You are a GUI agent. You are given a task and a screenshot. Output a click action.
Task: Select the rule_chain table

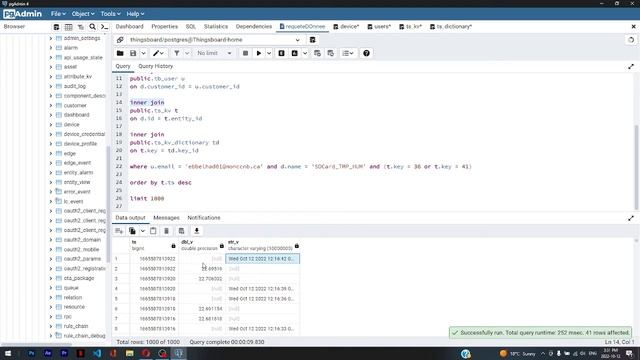[x=76, y=327]
